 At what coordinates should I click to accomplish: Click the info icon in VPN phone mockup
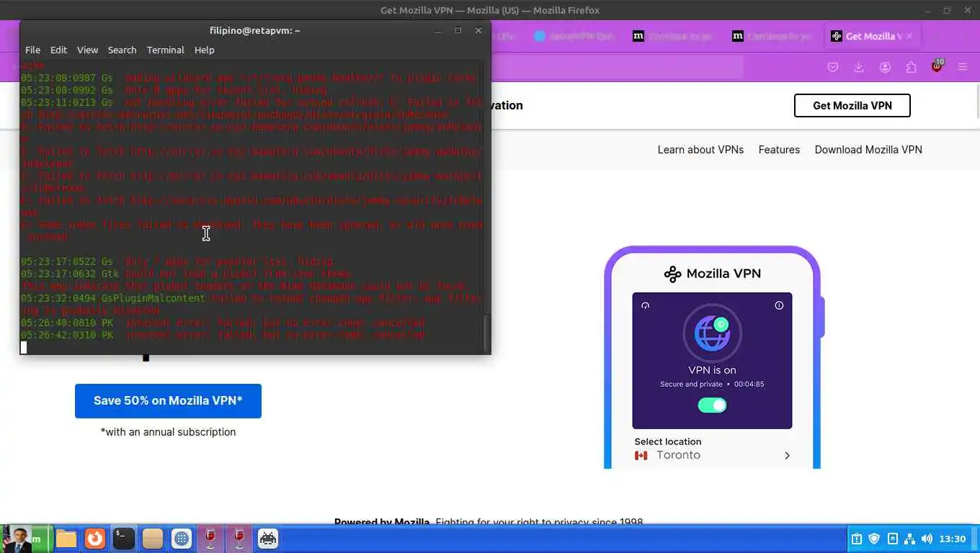[779, 305]
